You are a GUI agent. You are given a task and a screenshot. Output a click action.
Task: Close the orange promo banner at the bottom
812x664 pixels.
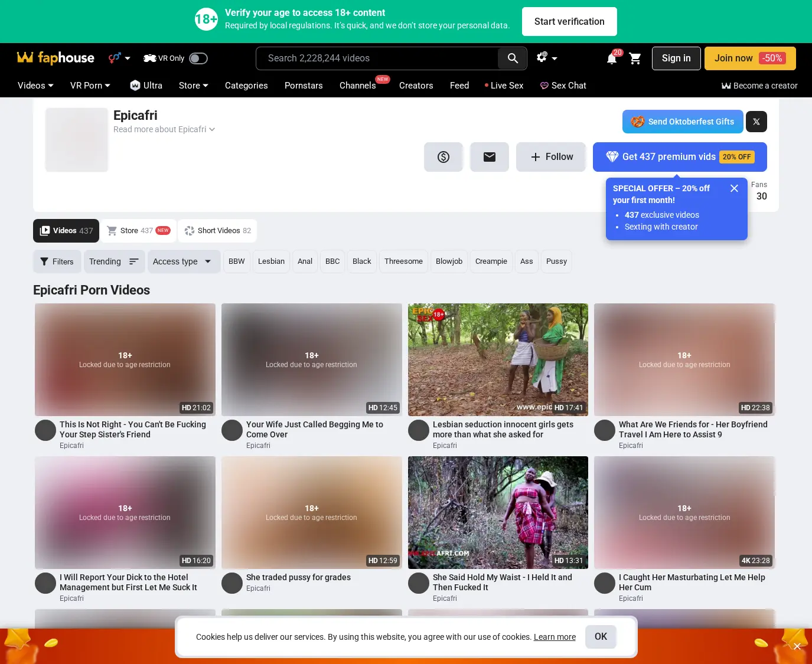coord(797,646)
